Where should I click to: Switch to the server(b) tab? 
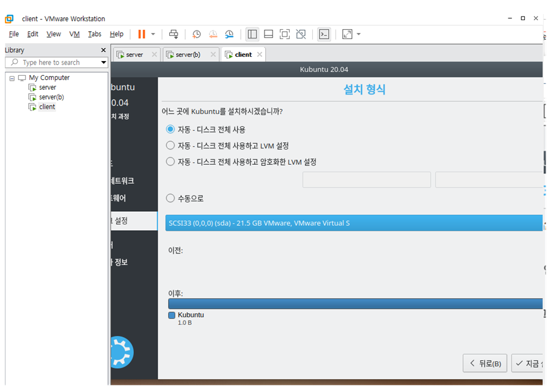tap(187, 54)
